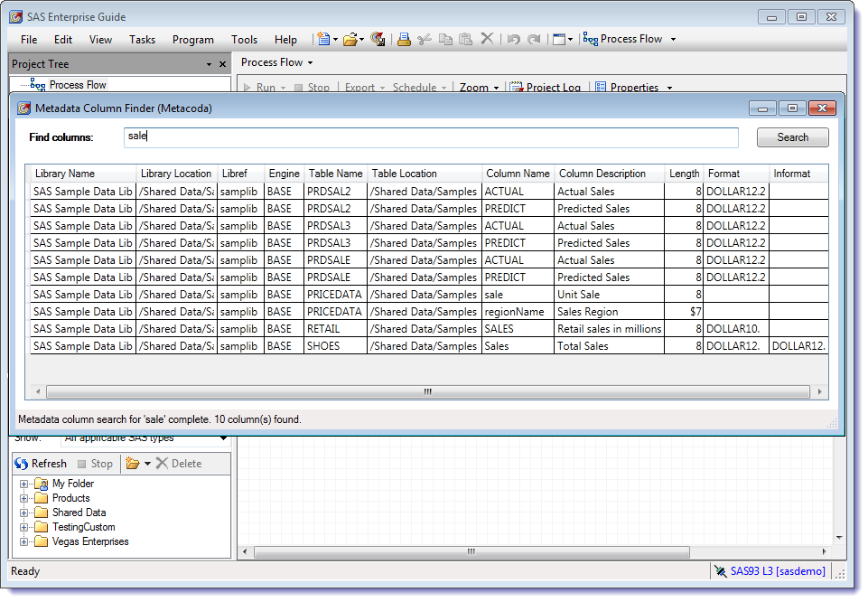Open the File menu
Image resolution: width=868 pixels, height=602 pixels.
[29, 40]
